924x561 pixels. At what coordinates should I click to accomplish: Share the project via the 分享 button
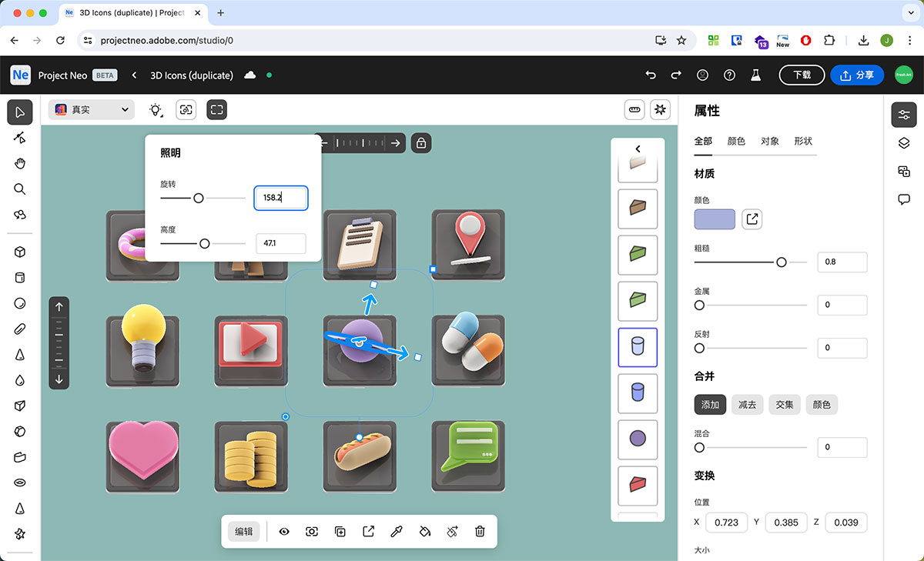click(x=857, y=75)
